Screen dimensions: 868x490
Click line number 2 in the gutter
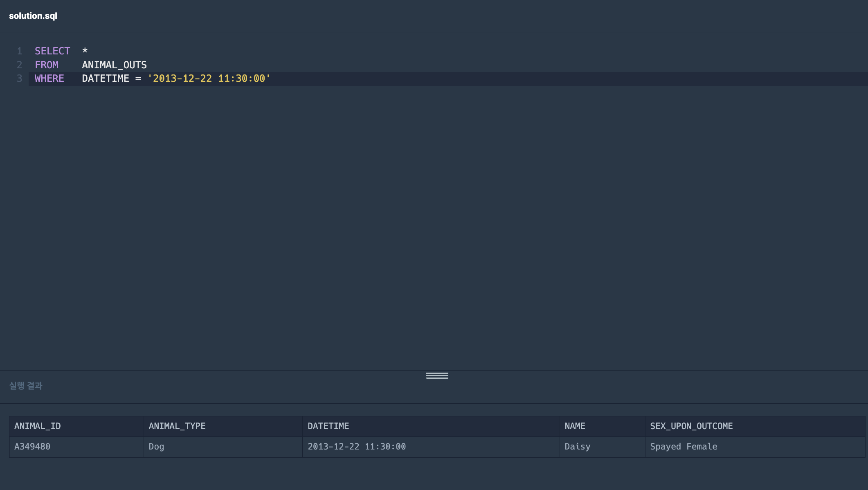tap(19, 65)
